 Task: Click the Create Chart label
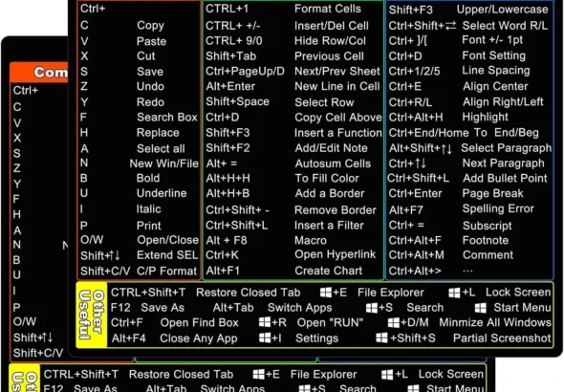(328, 271)
